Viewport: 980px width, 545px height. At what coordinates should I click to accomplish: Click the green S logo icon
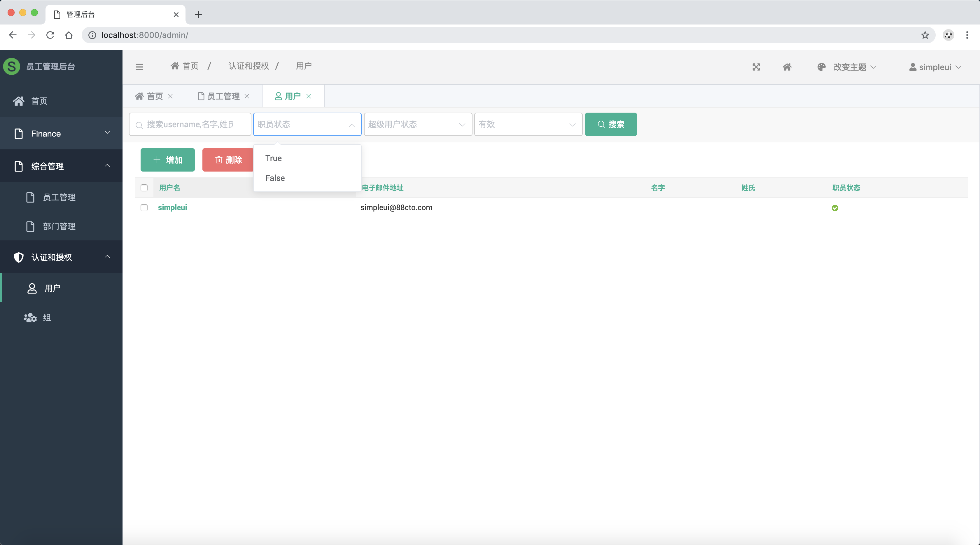(x=11, y=66)
